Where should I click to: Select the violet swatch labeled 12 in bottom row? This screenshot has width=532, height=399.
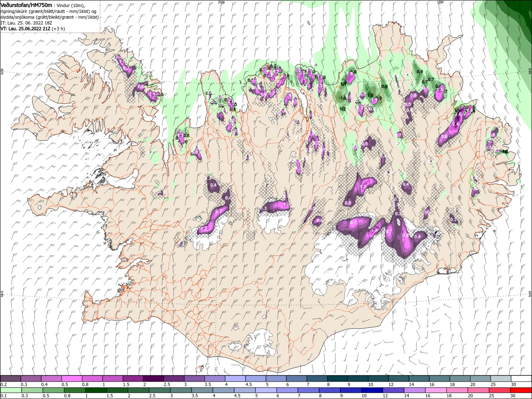pyautogui.click(x=393, y=391)
